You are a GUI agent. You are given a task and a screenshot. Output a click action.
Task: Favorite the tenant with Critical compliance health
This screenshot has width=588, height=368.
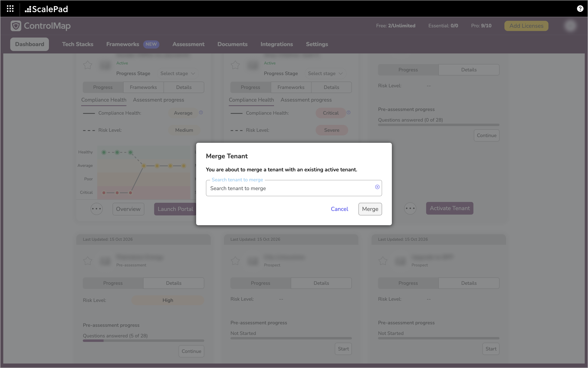coord(235,65)
